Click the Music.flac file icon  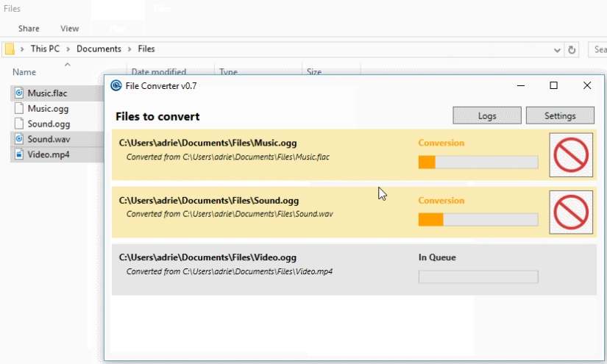click(18, 93)
